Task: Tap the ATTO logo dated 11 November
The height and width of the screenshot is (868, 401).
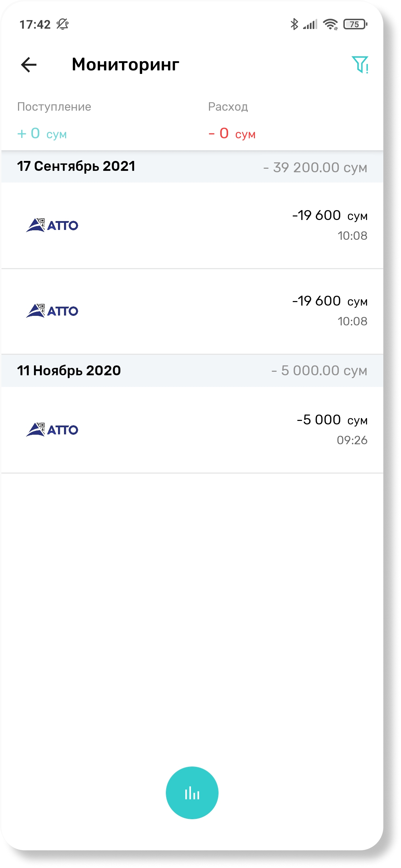Action: (x=52, y=429)
